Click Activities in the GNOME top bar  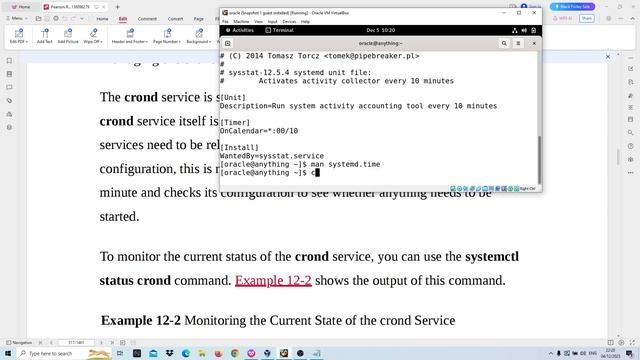(x=240, y=30)
